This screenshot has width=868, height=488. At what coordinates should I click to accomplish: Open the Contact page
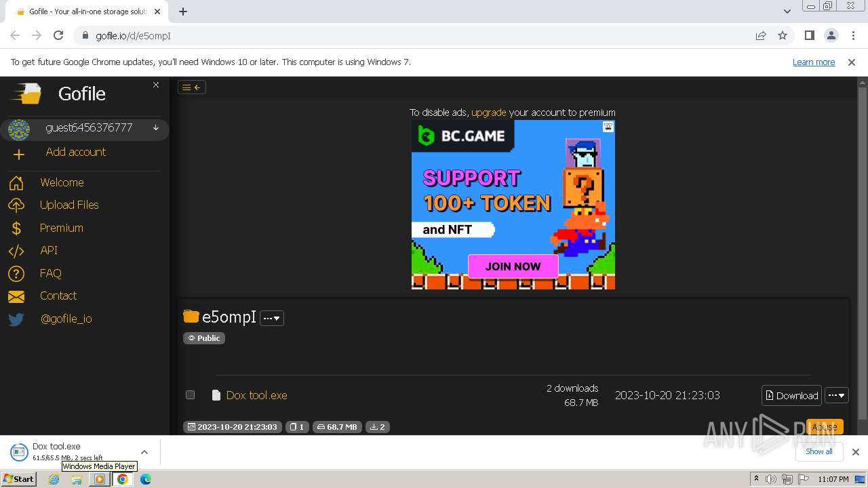click(x=58, y=296)
